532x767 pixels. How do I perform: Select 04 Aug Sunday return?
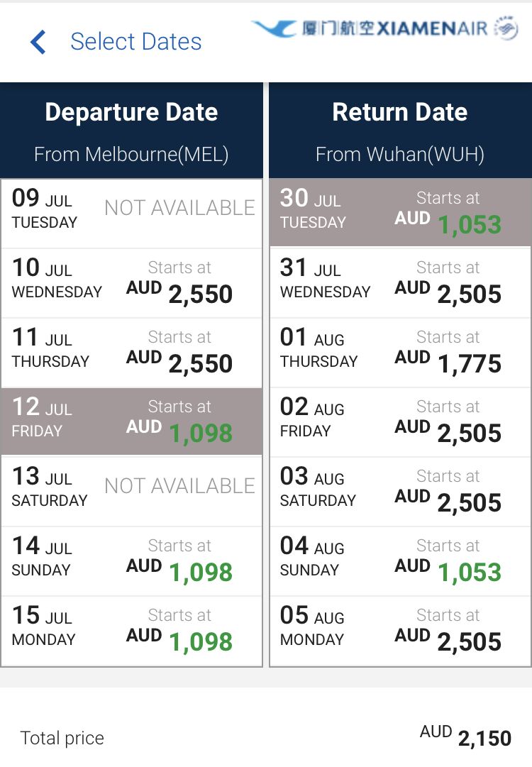[400, 561]
